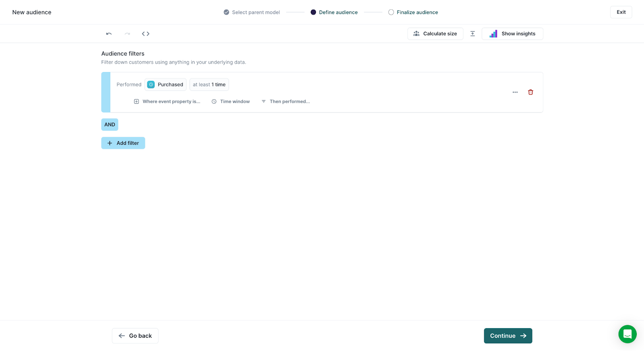Open the Purchased event dropdown

click(165, 84)
